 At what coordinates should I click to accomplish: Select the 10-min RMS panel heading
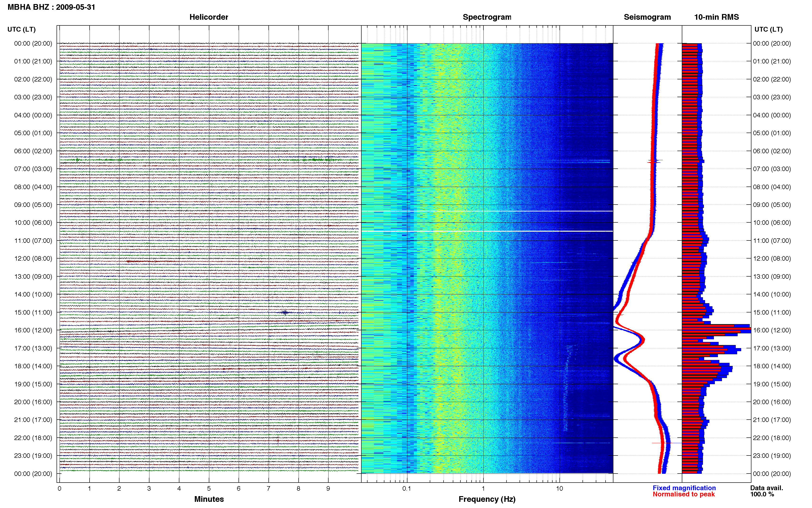pyautogui.click(x=716, y=17)
